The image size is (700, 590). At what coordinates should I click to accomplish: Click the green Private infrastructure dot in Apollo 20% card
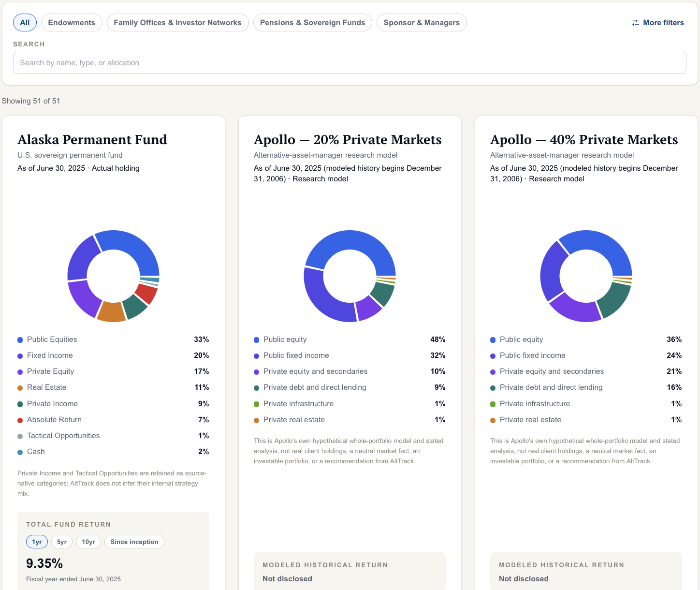(257, 404)
